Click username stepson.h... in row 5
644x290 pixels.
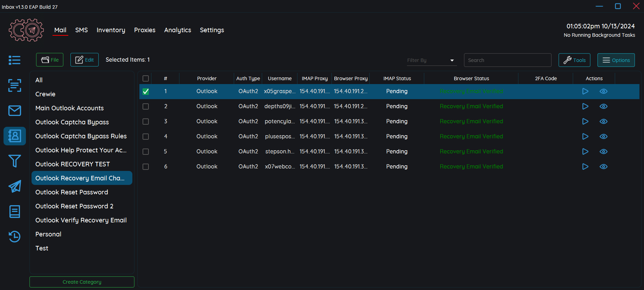(280, 152)
